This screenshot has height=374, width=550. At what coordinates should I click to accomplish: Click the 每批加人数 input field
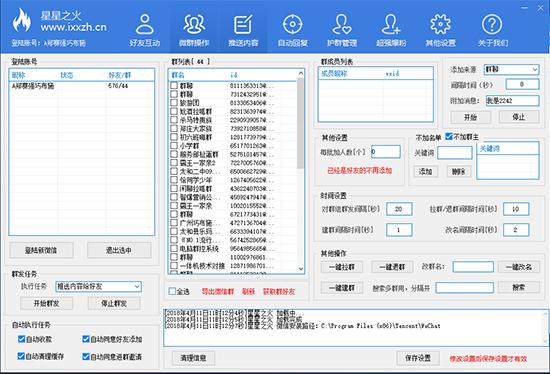point(385,152)
